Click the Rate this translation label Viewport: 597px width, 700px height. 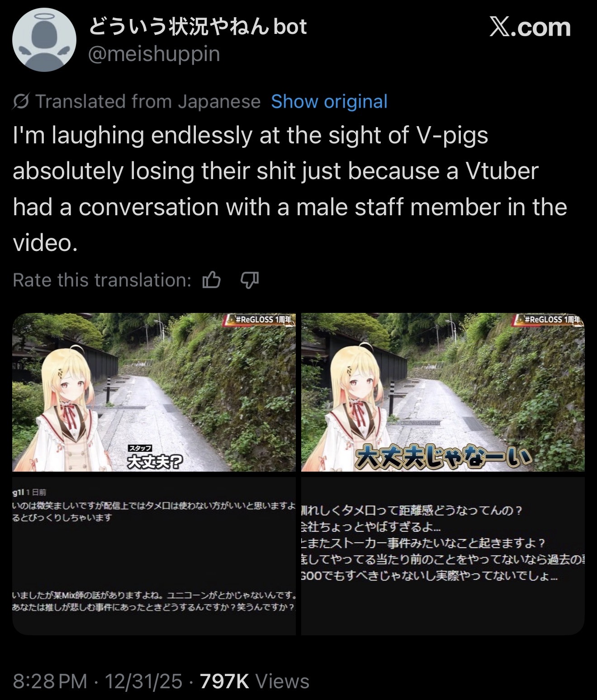pos(102,280)
